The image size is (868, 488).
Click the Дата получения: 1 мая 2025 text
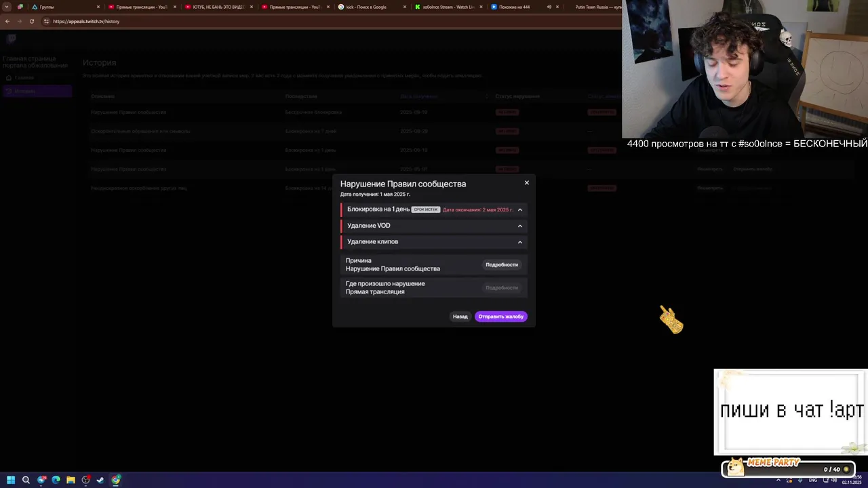(x=375, y=194)
